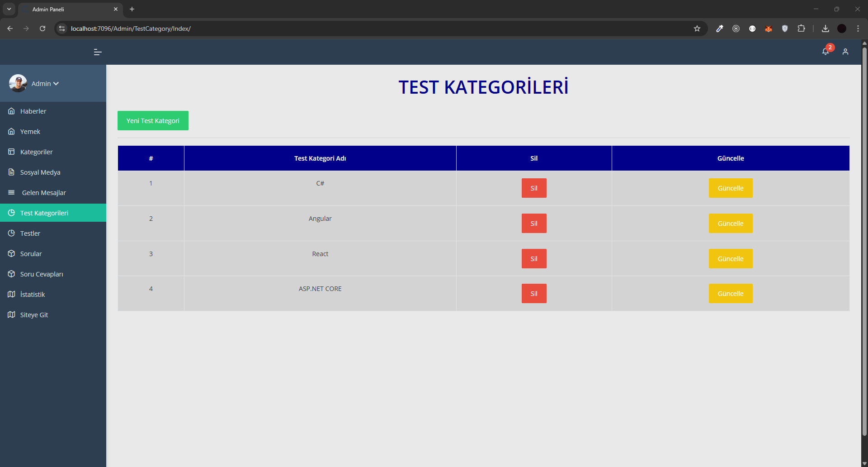This screenshot has height=467, width=868.
Task: Click the Sosyal Medya document icon
Action: (x=11, y=172)
